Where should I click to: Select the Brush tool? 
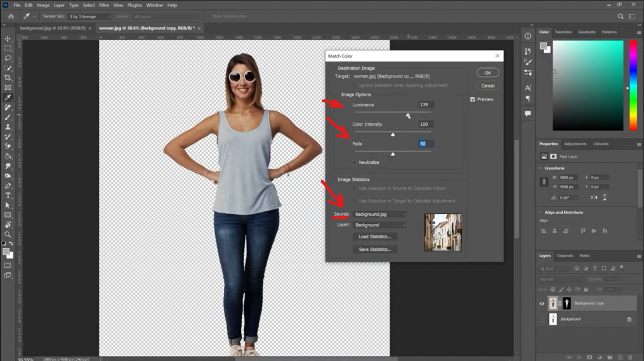8,117
